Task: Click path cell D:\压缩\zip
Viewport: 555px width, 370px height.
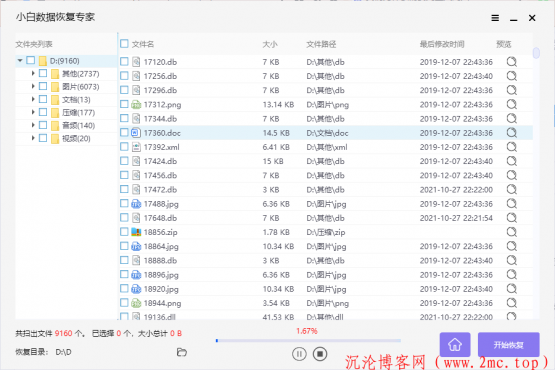Action: click(326, 232)
